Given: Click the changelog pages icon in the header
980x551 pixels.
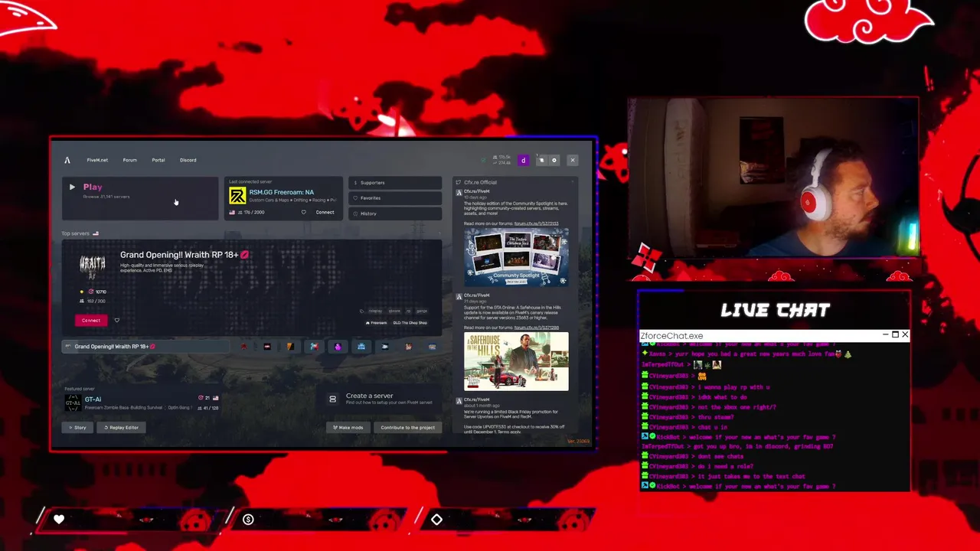Looking at the screenshot, I should tap(541, 160).
